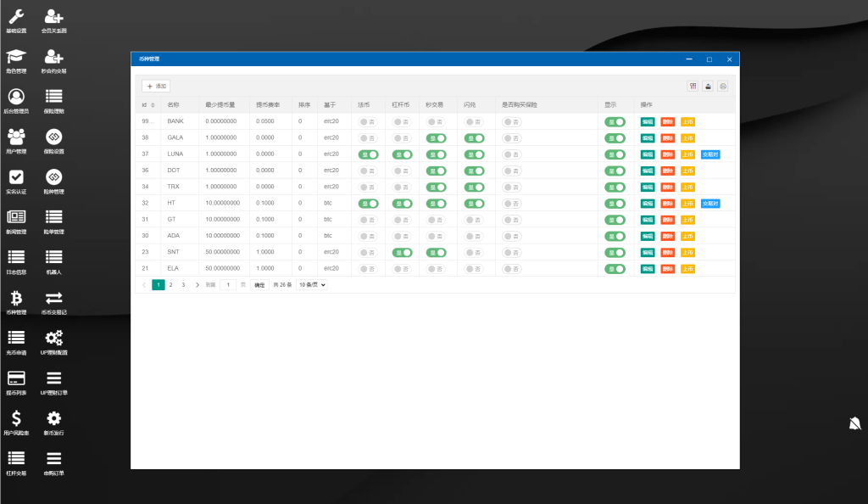The image size is (868, 504).
Task: Toggle 闪兑 switch for DOT row
Action: tap(474, 171)
